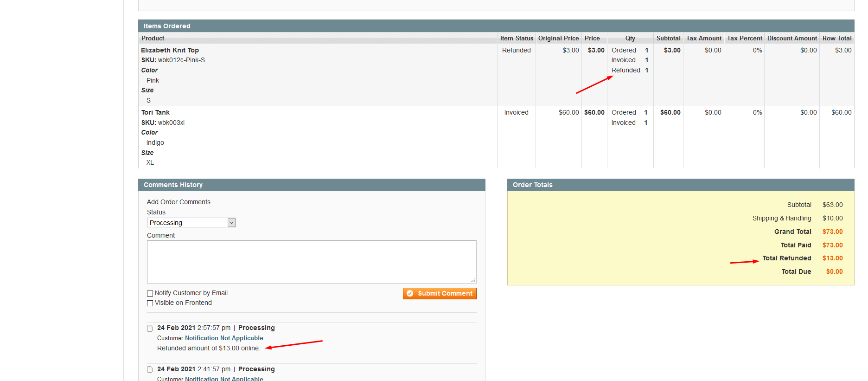Tick the Visible on Frontend checkbox
Screen dimensions: 868x381
(150, 303)
